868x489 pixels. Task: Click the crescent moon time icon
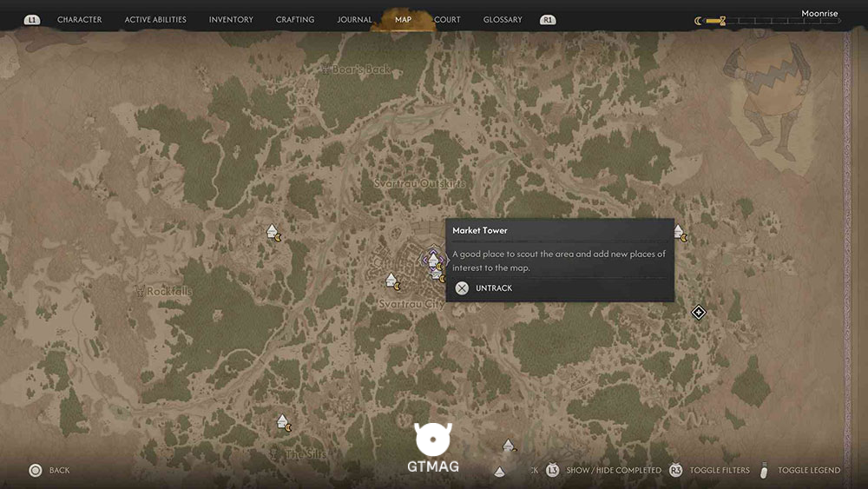point(698,21)
